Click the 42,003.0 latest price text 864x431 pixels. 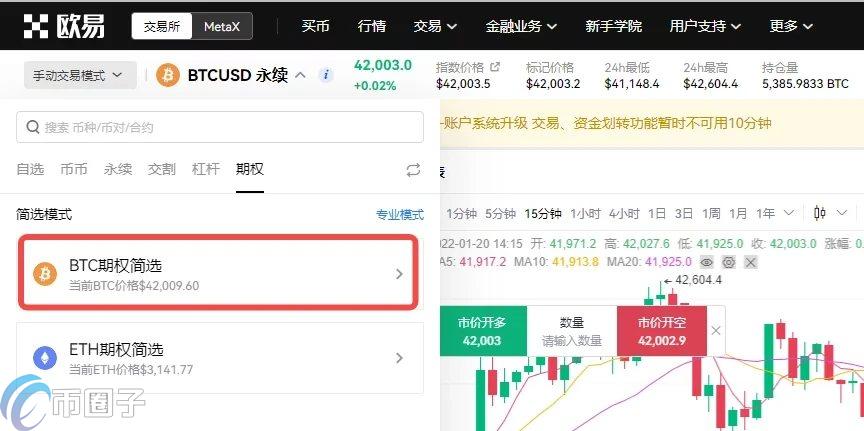click(382, 66)
